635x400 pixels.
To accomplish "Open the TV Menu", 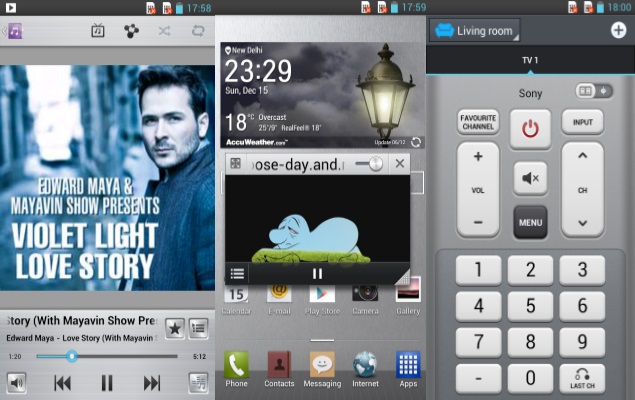I will coord(530,222).
